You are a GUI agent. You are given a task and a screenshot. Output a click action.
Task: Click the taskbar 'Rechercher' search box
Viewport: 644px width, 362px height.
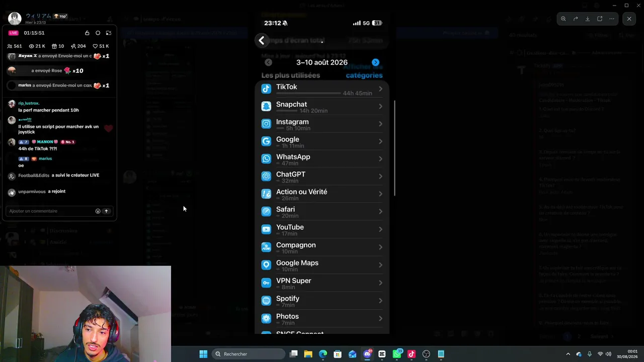tap(249, 354)
